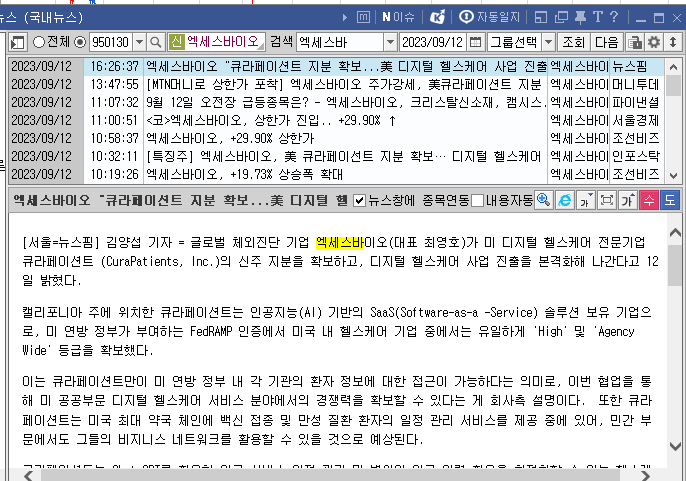686x481 pixels.
Task: Select the 10:58:37 +29.90% 상한가 row
Action: tap(336, 138)
